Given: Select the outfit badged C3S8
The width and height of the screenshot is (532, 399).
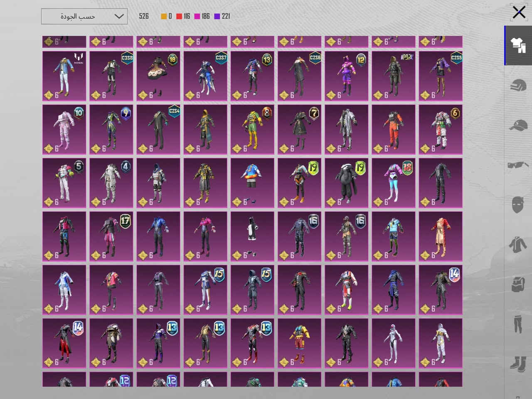Looking at the screenshot, I should pyautogui.click(x=111, y=76).
